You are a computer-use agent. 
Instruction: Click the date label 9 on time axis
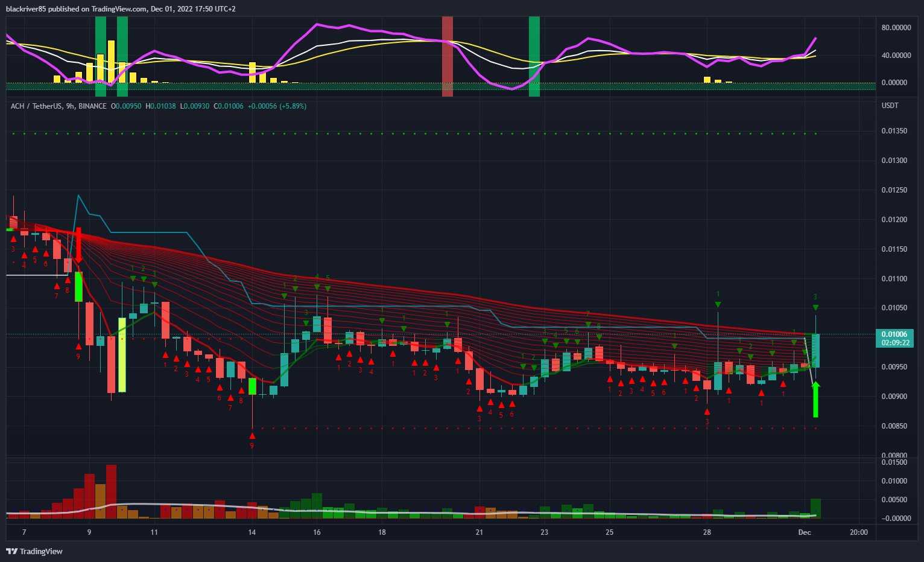[89, 532]
